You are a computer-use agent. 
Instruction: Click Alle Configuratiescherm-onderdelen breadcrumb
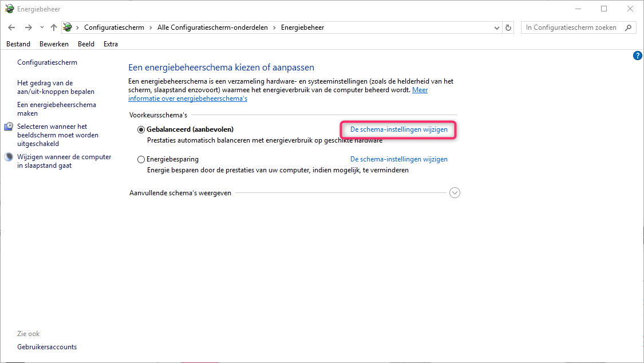tap(212, 27)
